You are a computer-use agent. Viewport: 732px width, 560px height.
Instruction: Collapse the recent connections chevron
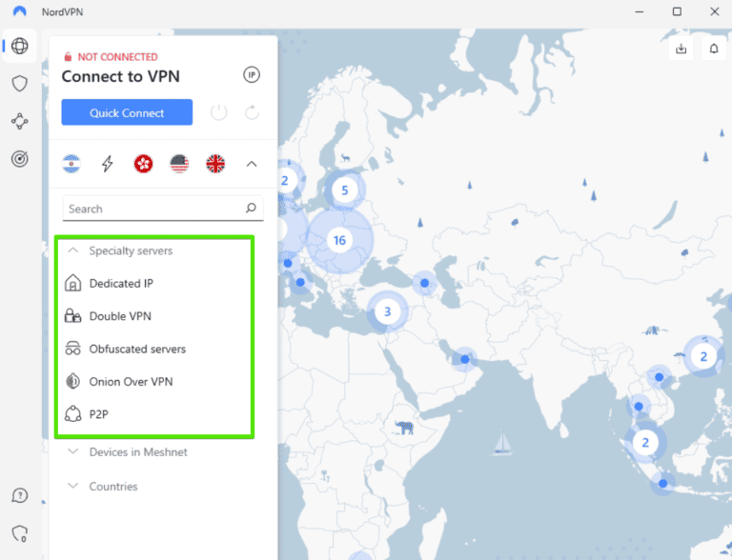pyautogui.click(x=252, y=164)
